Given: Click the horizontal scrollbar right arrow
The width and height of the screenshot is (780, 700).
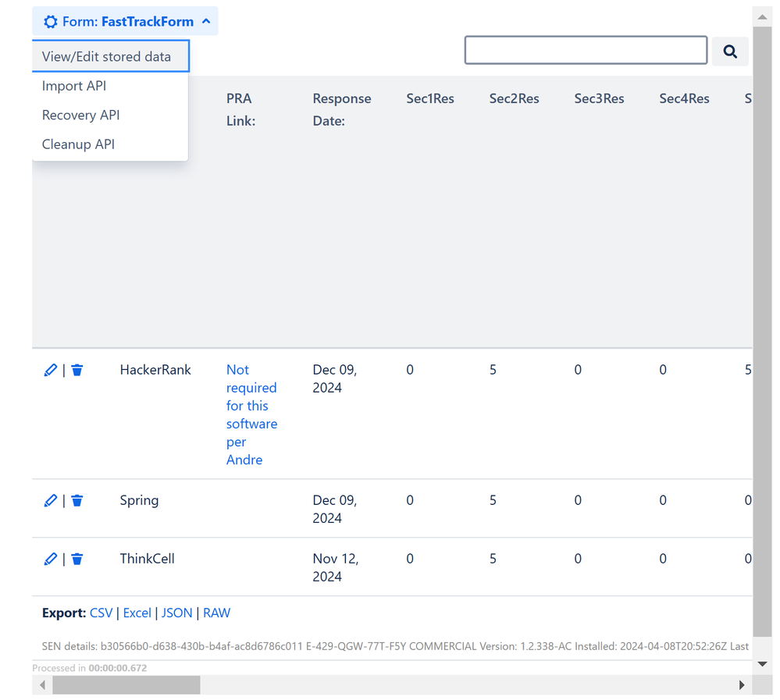Looking at the screenshot, I should (x=742, y=684).
